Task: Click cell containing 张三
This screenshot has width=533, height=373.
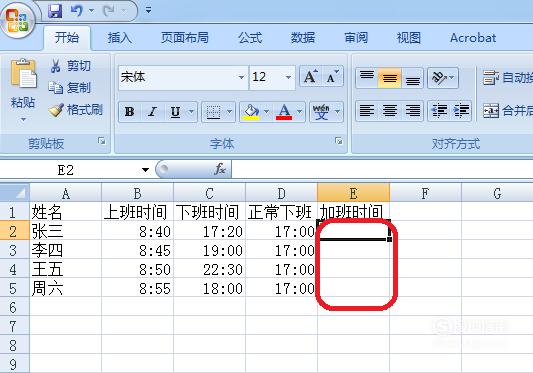Action: click(66, 231)
